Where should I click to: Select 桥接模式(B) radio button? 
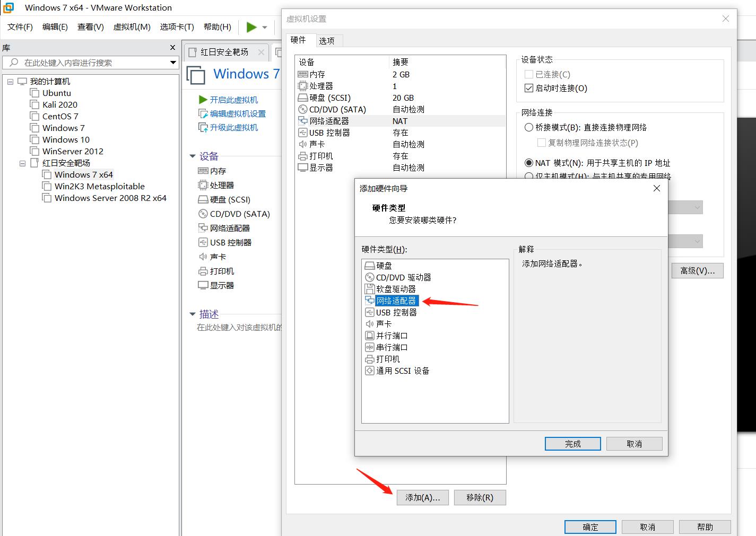(x=529, y=127)
